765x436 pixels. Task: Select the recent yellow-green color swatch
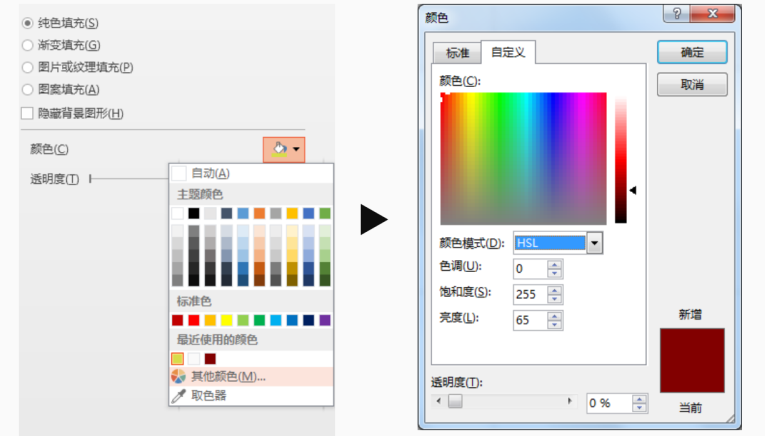pos(178,359)
